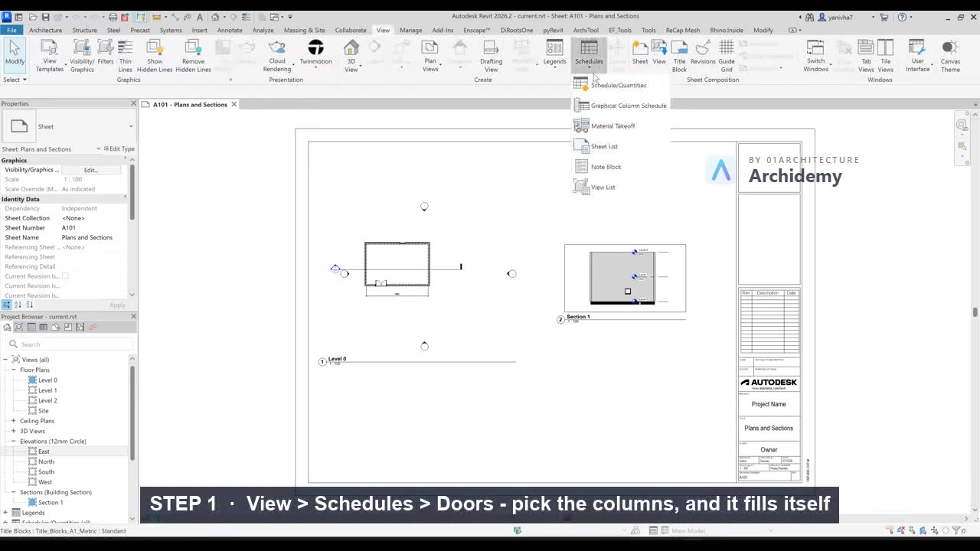Open the Plan Views tool
This screenshot has height=551, width=980.
click(x=430, y=56)
